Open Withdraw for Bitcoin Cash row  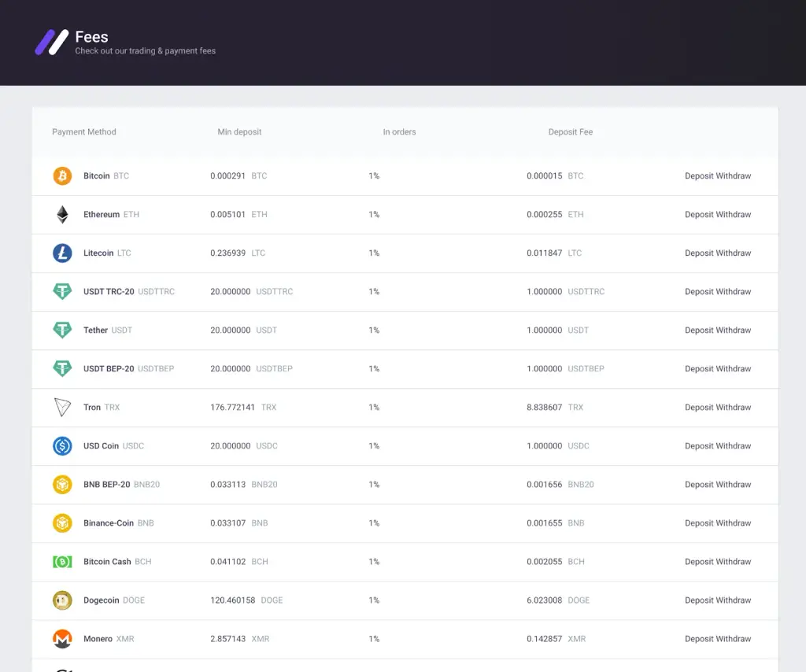tap(733, 562)
